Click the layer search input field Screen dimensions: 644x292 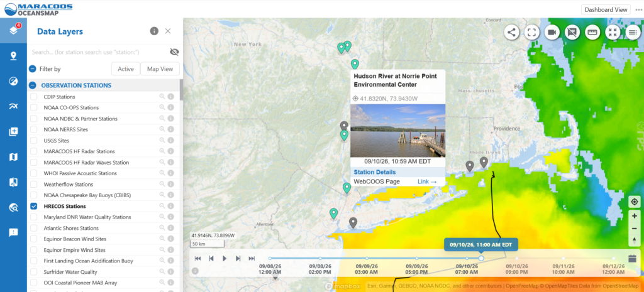(99, 52)
